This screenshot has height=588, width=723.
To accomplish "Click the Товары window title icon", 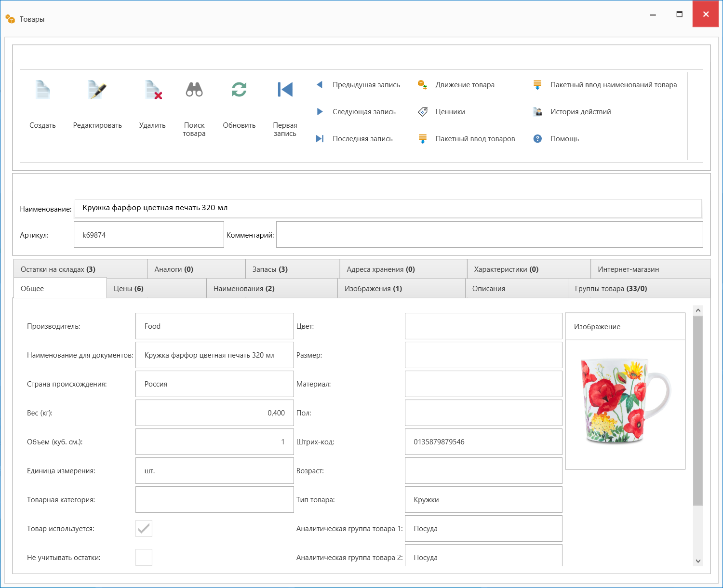I will tap(10, 19).
